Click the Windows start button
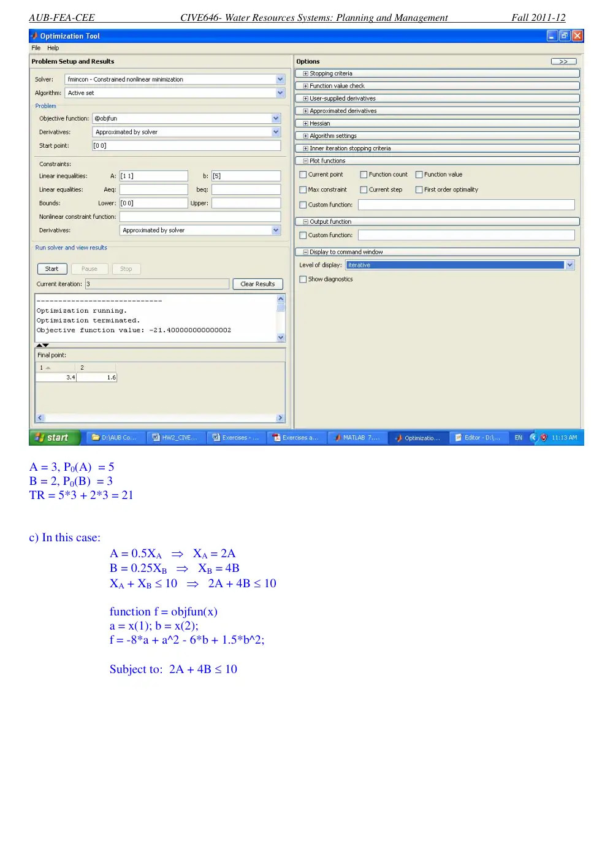Image resolution: width=613 pixels, height=868 pixels. click(x=55, y=438)
